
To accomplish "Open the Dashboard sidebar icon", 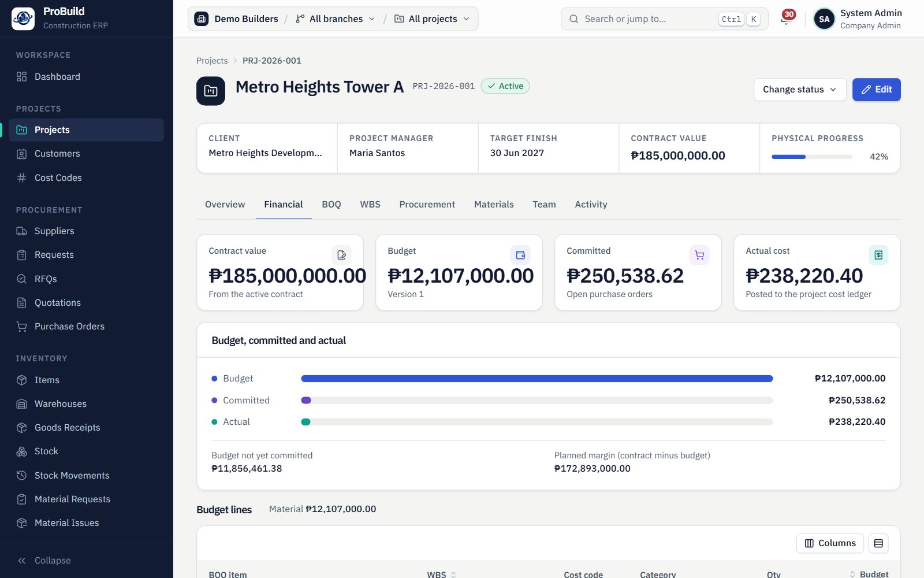I will [22, 77].
